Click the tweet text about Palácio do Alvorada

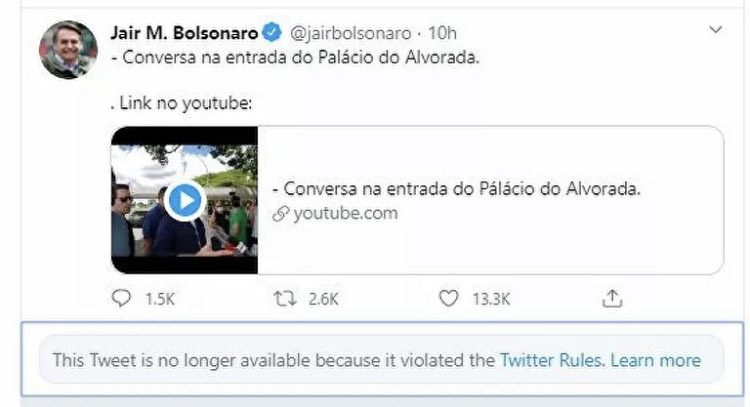coord(295,57)
